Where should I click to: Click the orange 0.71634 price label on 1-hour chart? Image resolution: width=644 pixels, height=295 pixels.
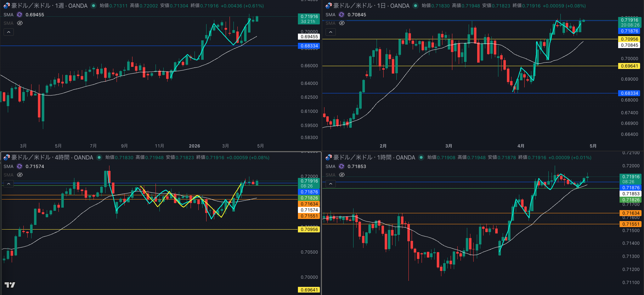(x=631, y=213)
